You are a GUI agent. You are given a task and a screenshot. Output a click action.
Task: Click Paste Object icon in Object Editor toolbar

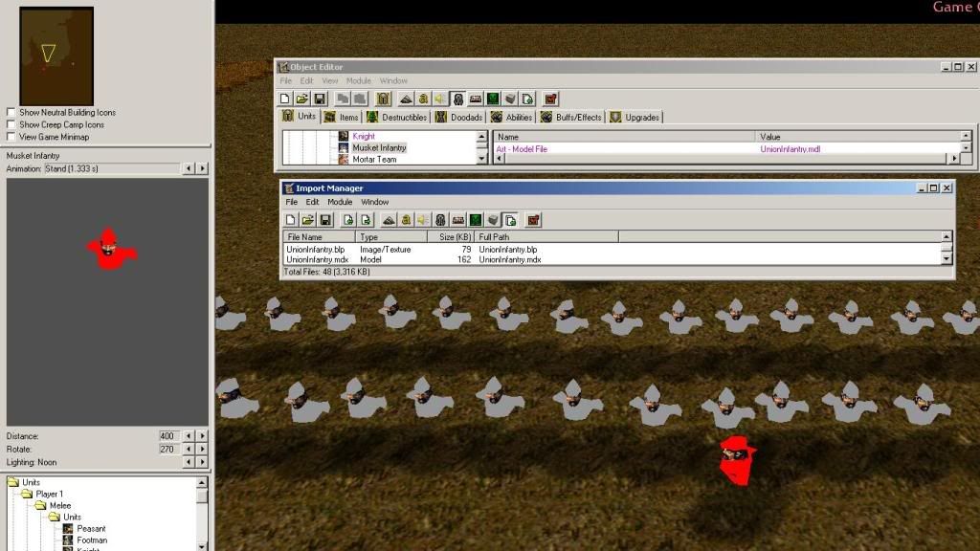pos(360,99)
